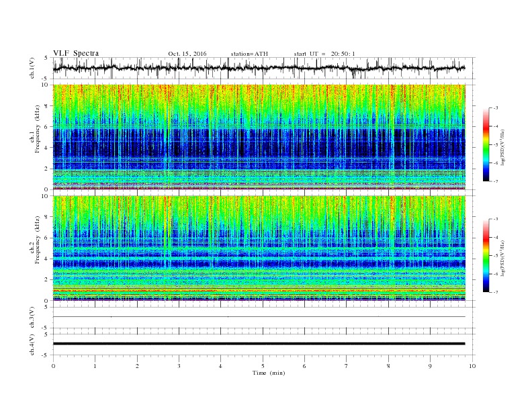Viewport: 532px width, 411px height.
Task: Select the "Time (min)" axis label
Action: (269, 373)
